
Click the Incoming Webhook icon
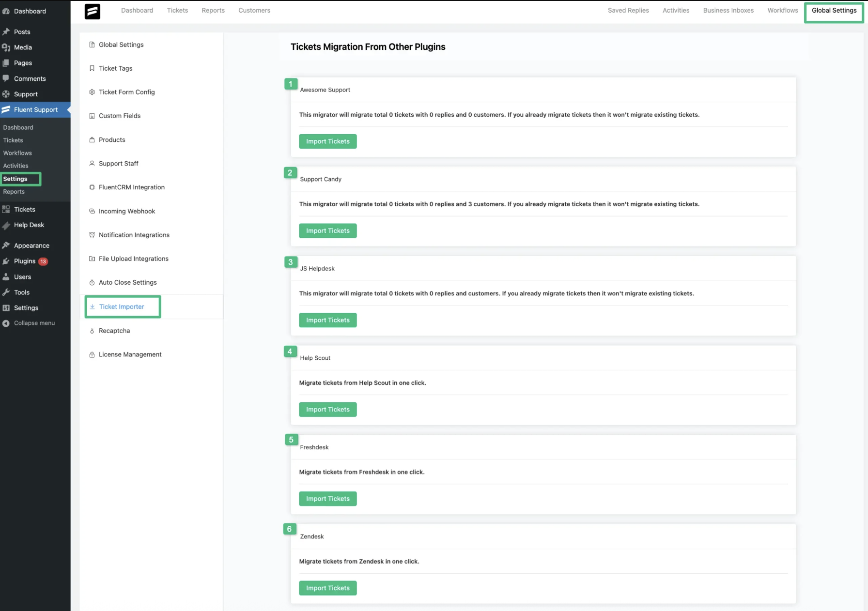click(x=92, y=211)
